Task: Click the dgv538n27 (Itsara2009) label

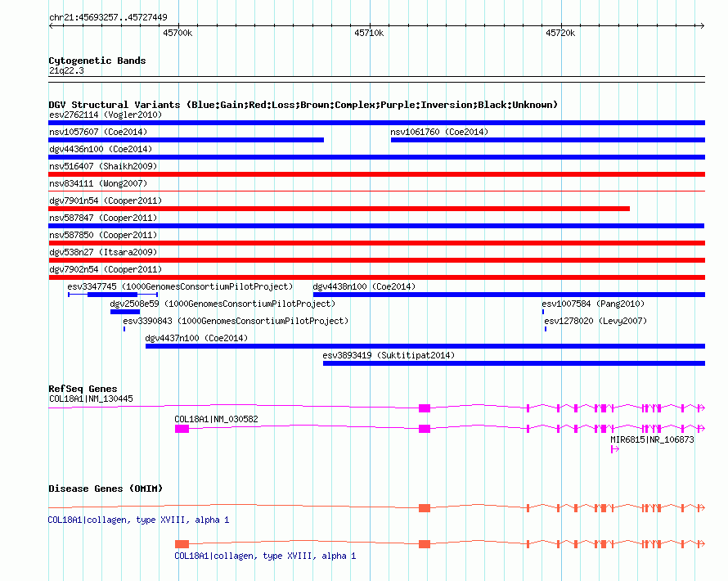Action: [103, 252]
